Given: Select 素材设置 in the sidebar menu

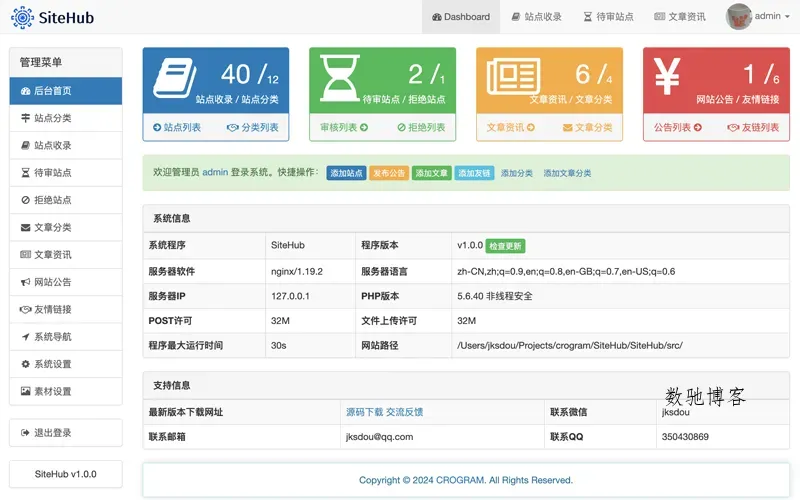Looking at the screenshot, I should pyautogui.click(x=66, y=391).
